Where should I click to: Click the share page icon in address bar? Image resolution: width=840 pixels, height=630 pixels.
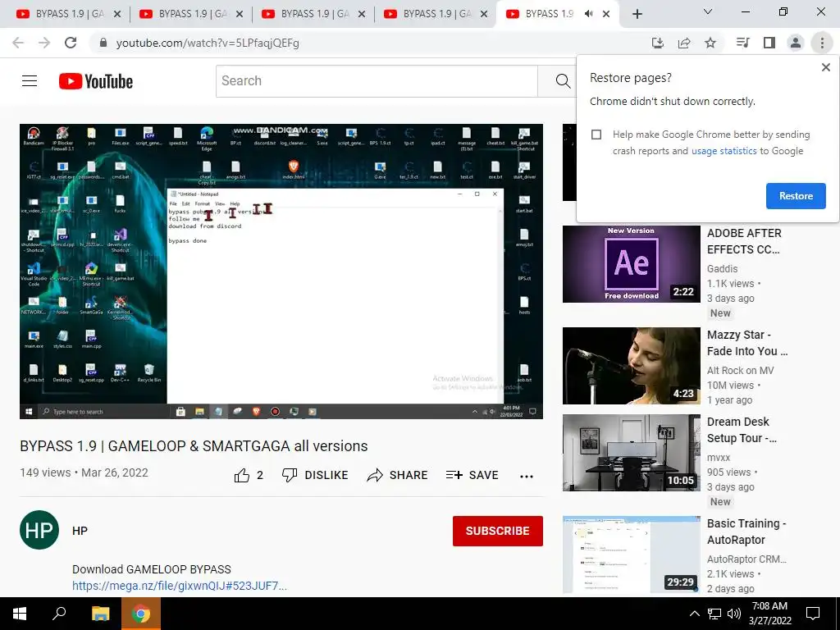(x=684, y=43)
